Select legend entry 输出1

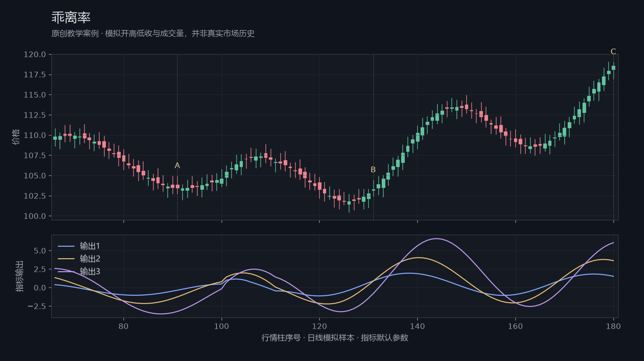[90, 246]
